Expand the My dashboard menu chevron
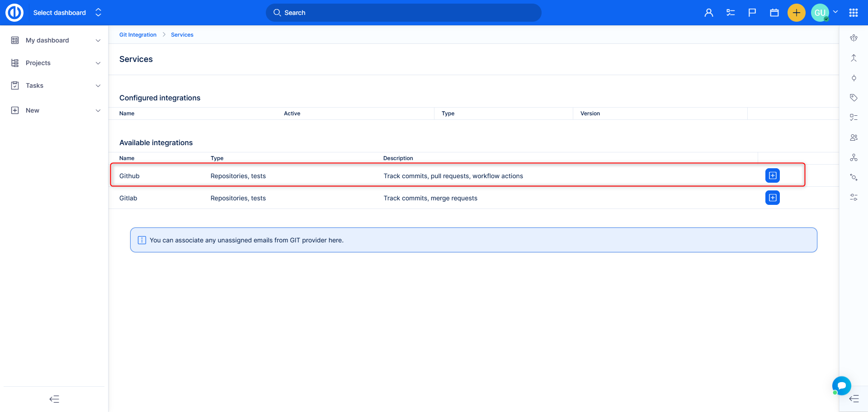The image size is (868, 412). [x=98, y=41]
